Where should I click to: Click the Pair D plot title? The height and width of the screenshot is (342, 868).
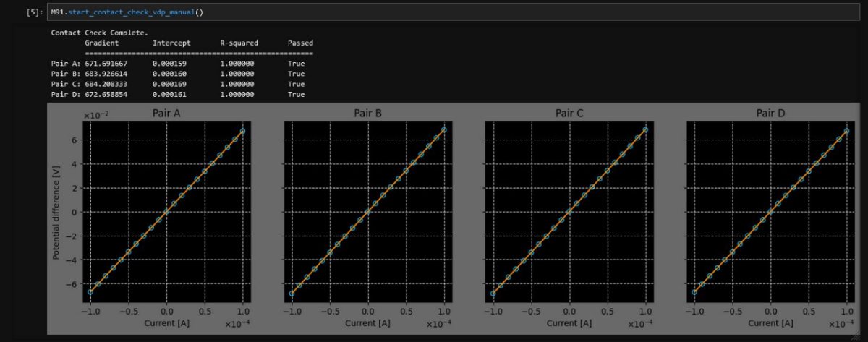tap(770, 113)
